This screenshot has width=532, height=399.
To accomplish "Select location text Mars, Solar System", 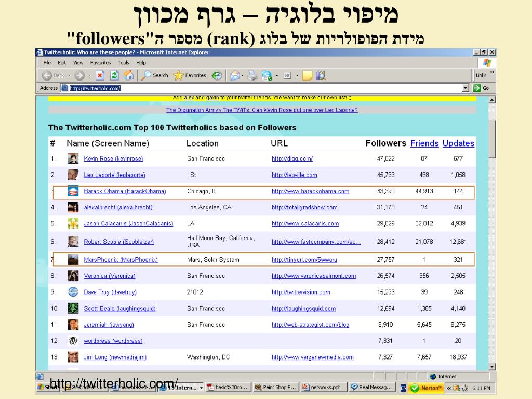I will 213,260.
